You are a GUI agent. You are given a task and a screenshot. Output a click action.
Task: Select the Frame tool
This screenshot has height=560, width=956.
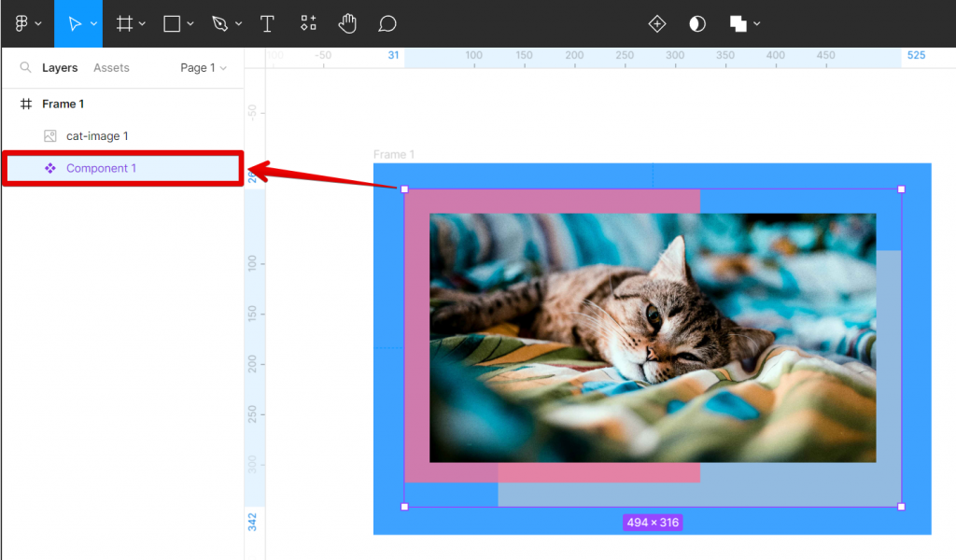pyautogui.click(x=122, y=23)
